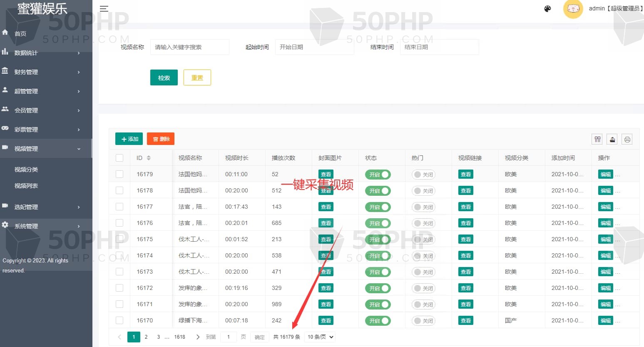The height and width of the screenshot is (347, 644).
Task: Sort the table by ID column
Action: [149, 158]
